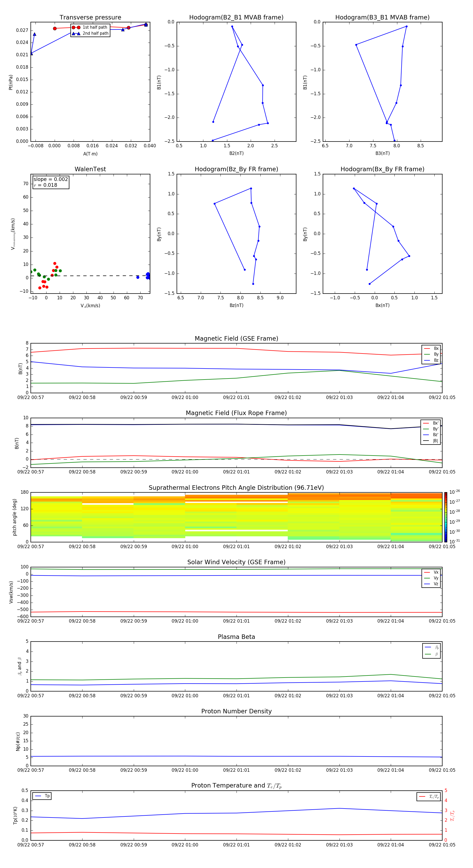
Task: Select the "Proton Temperature and Te/Tp" title
Action: (236, 786)
